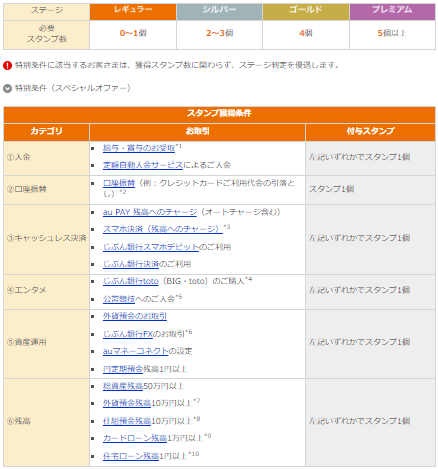Click the ②口座振替 category cell
Screen dimensions: 438x469
tap(46, 190)
